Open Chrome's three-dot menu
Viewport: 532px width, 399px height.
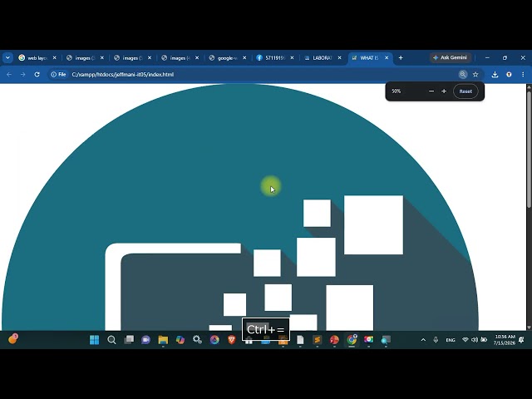pos(523,74)
